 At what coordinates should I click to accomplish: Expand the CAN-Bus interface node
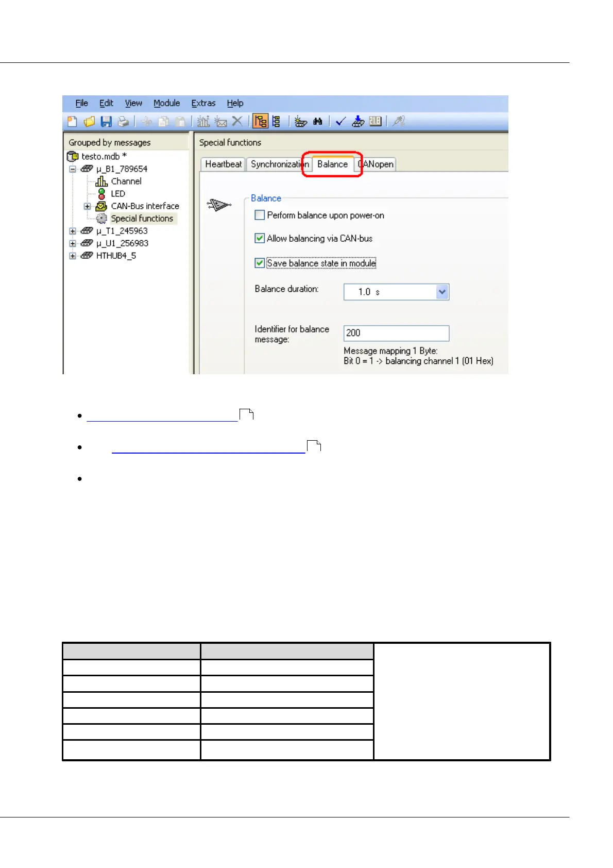88,206
